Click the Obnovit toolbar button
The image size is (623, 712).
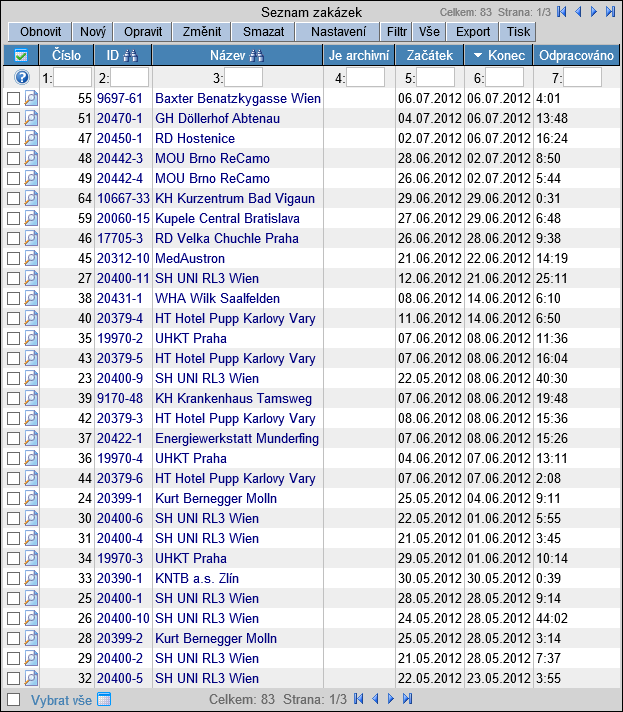pyautogui.click(x=40, y=32)
